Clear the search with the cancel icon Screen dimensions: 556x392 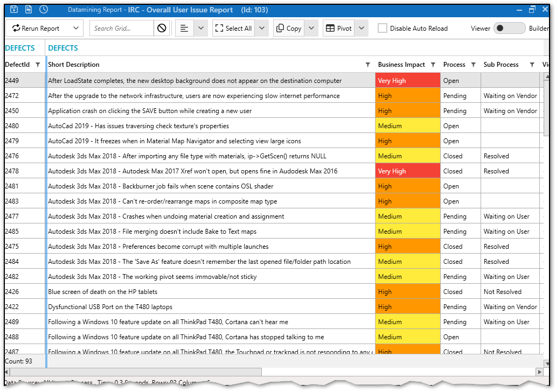tap(162, 29)
